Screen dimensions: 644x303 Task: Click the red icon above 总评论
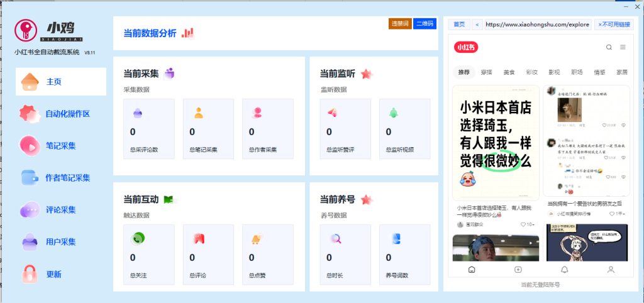pyautogui.click(x=199, y=238)
